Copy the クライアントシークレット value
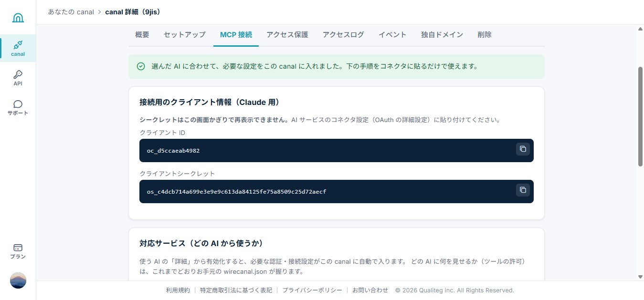 (x=523, y=190)
